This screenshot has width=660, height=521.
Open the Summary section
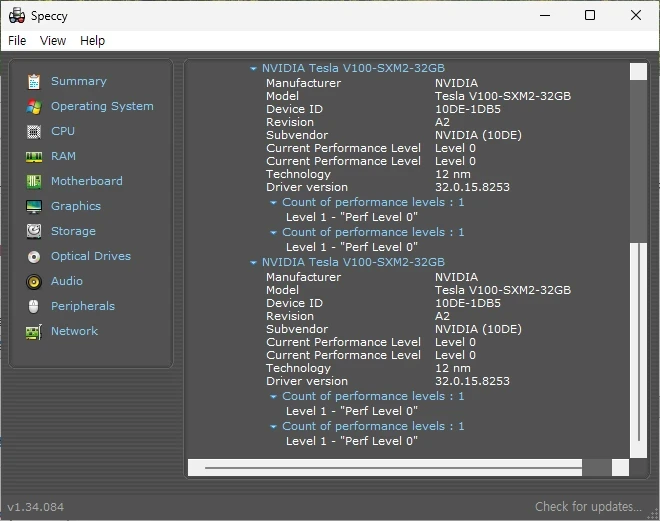(x=79, y=81)
